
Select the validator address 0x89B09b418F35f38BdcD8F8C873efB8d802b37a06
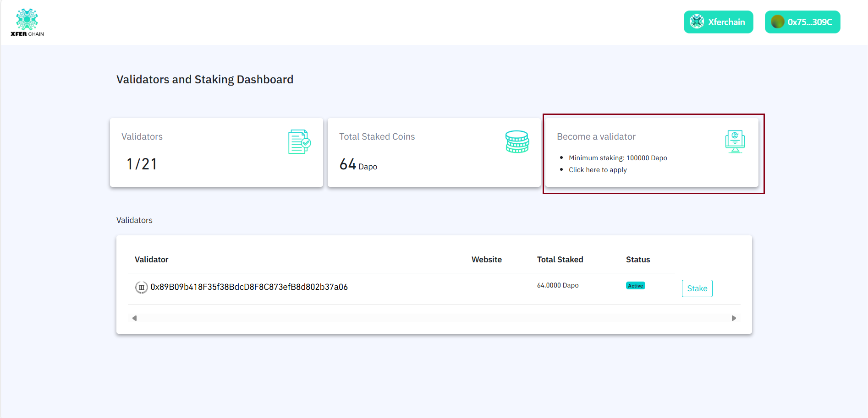(x=249, y=287)
